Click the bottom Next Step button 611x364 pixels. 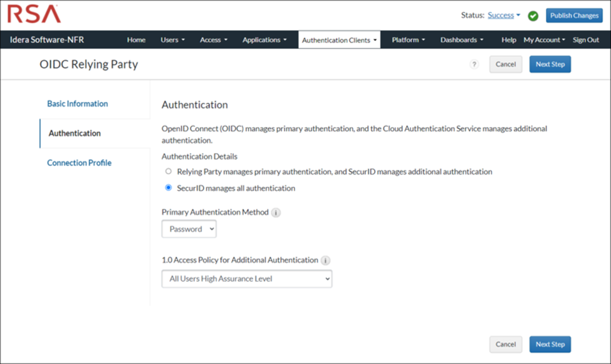(x=550, y=344)
